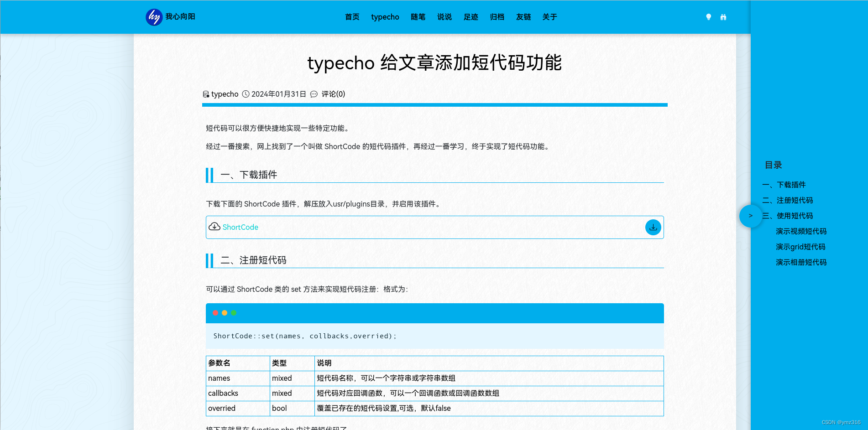Viewport: 868px width, 430px height.
Task: Select the callbacks table cell
Action: pyautogui.click(x=238, y=394)
